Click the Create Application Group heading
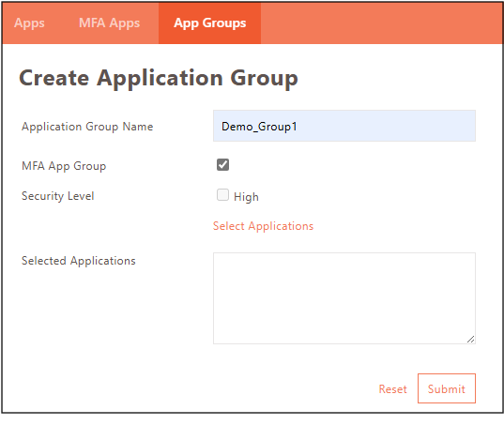 159,79
